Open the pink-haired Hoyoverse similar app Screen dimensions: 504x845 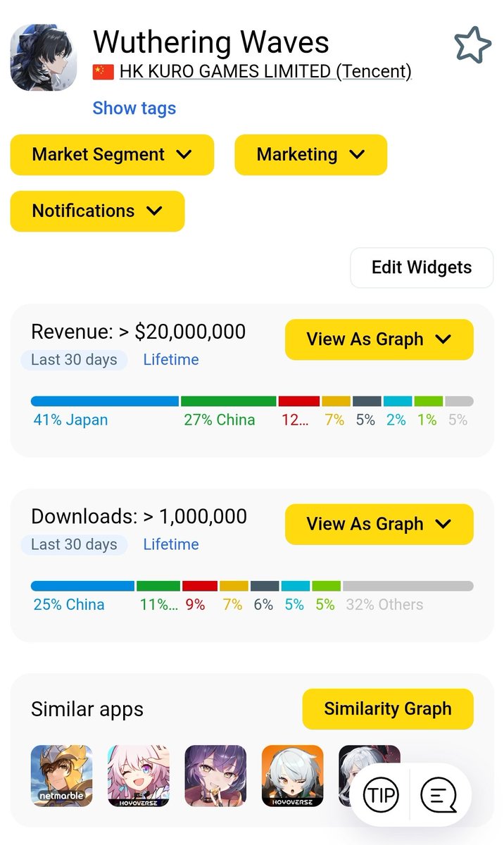[139, 776]
